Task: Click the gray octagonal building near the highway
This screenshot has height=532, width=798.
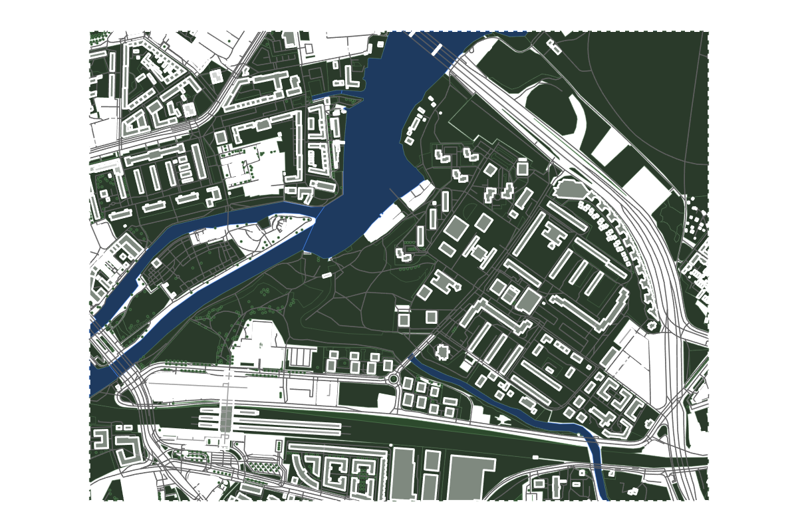Action: (x=571, y=188)
